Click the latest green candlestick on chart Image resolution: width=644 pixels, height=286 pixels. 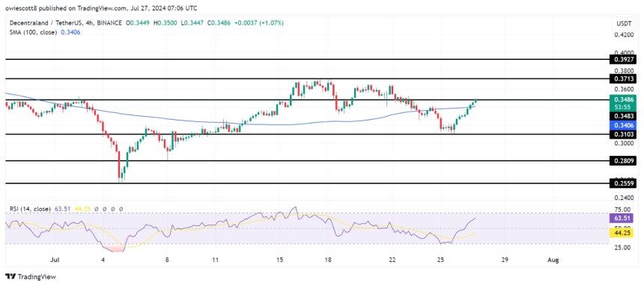tap(476, 100)
